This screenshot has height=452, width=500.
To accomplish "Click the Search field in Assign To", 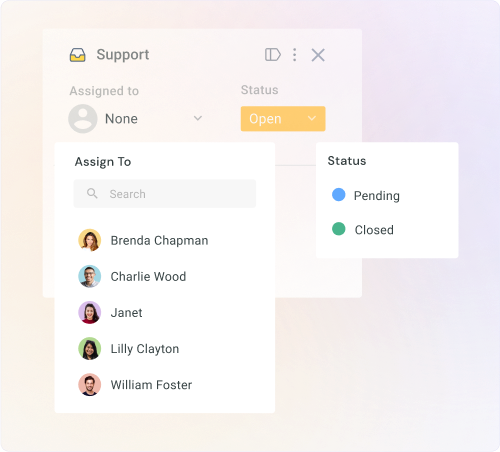I will [165, 194].
